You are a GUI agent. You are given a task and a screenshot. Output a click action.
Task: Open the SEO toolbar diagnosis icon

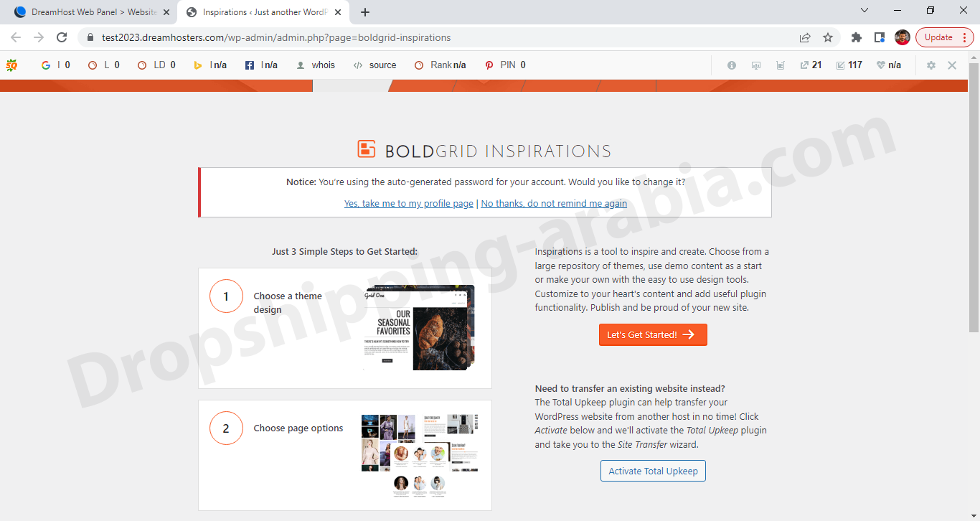(x=756, y=65)
